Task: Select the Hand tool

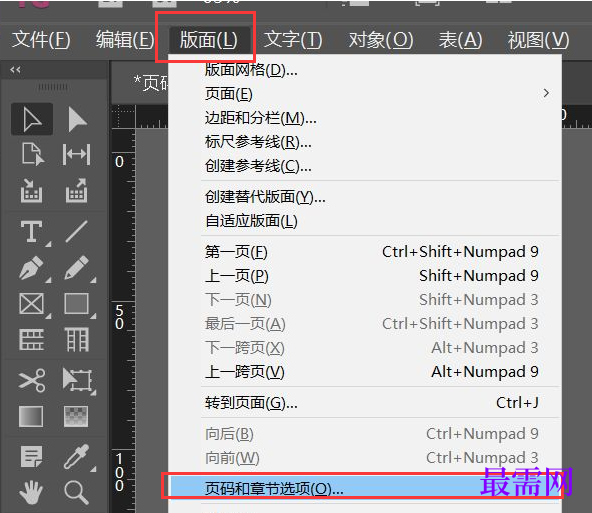Action: [31, 492]
